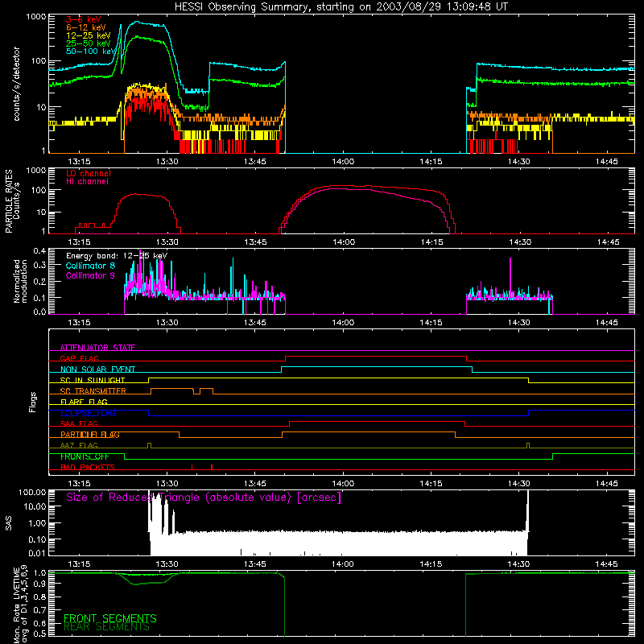
Task: Select the HI channel legend label
Action: click(x=88, y=181)
